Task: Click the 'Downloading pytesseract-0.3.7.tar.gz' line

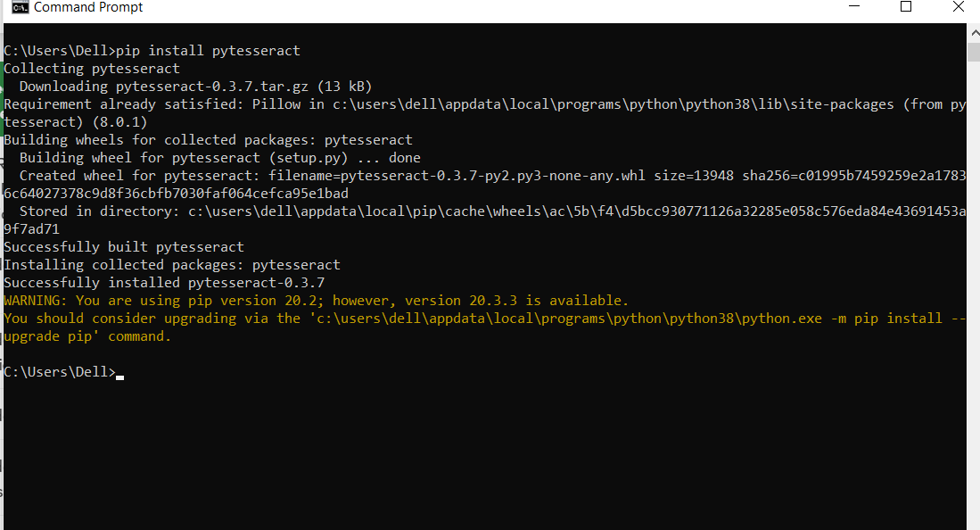Action: 195,87
